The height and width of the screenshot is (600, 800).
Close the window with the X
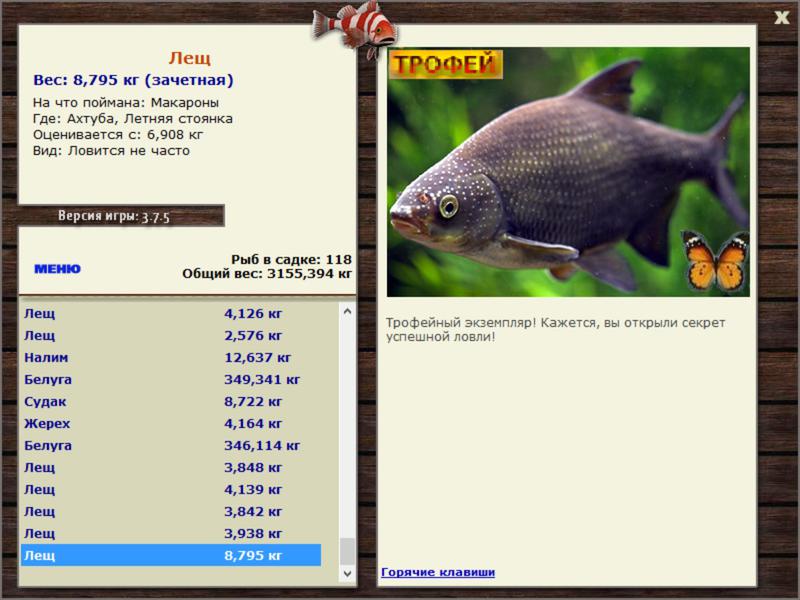coord(782,18)
